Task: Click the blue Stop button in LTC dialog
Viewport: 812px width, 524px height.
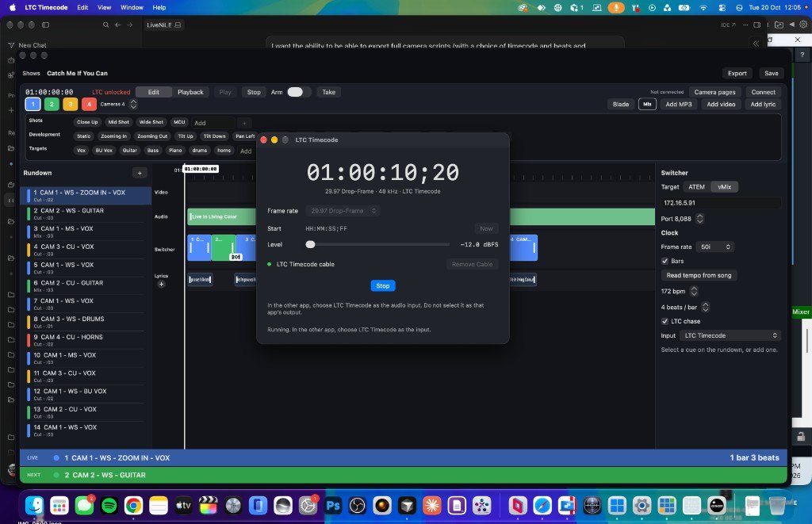Action: tap(383, 286)
